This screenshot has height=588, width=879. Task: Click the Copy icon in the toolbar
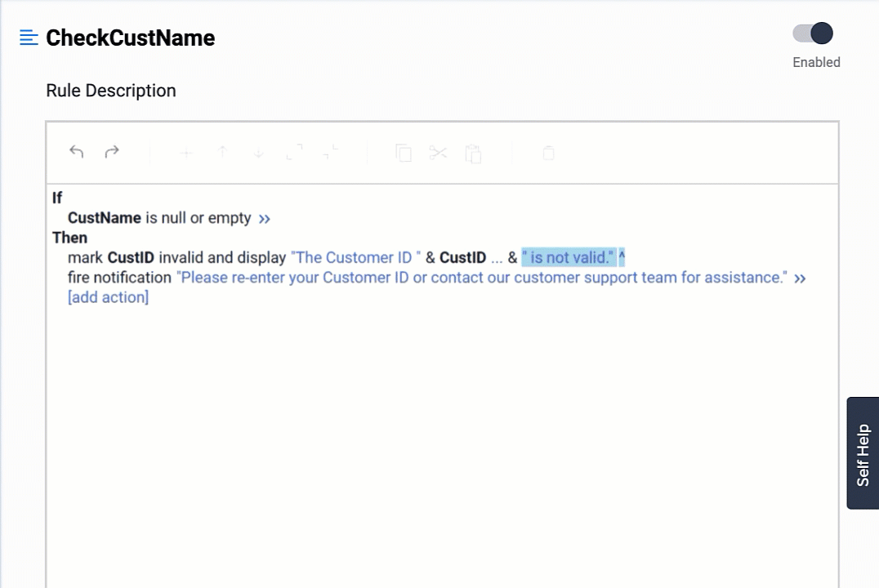(x=404, y=153)
